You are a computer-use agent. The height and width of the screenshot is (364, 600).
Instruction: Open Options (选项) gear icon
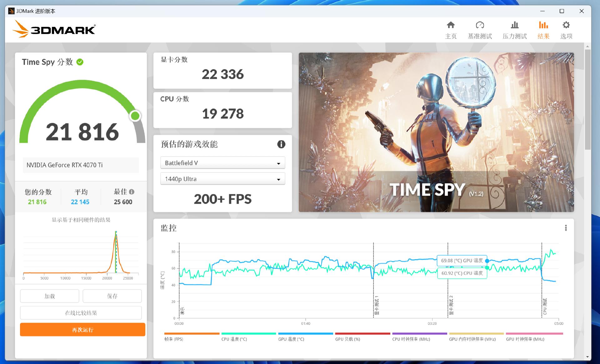click(566, 25)
